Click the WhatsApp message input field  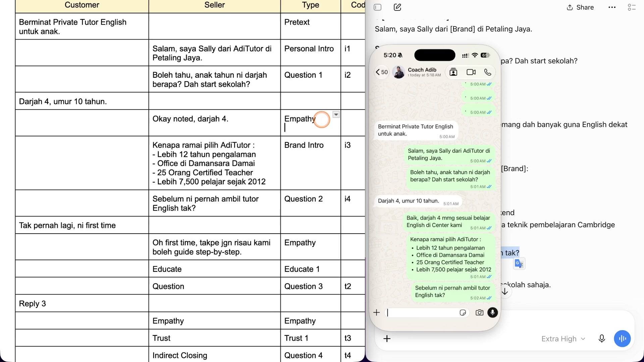click(x=423, y=313)
